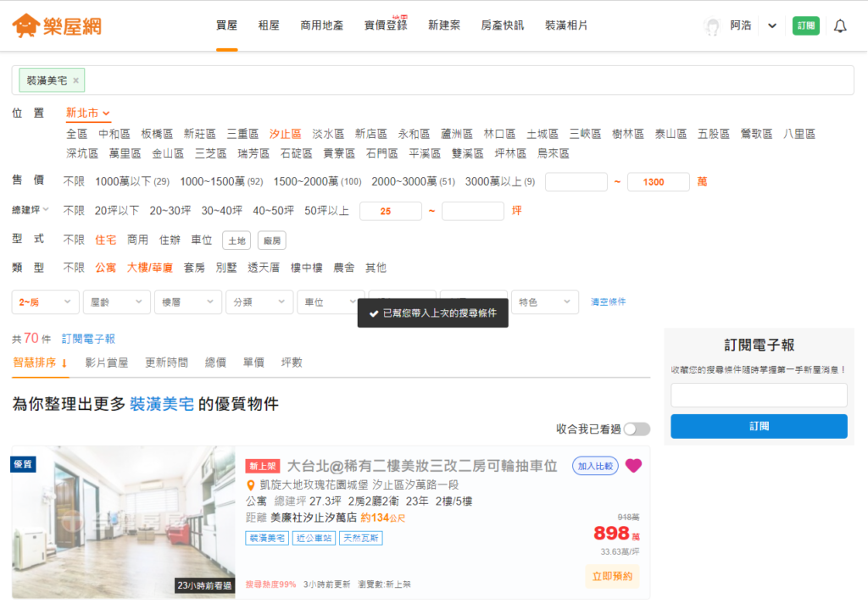
Task: Select price range 1000~1500萬
Action: tap(221, 182)
